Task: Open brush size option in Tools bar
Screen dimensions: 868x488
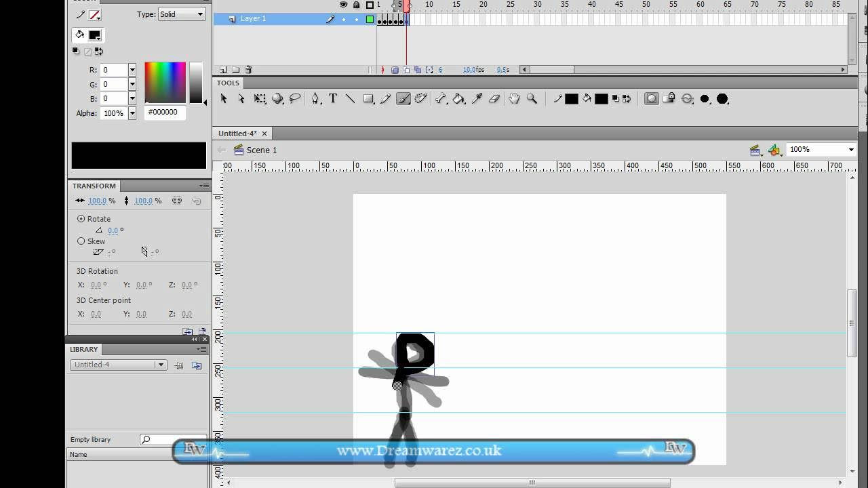Action: 705,99
